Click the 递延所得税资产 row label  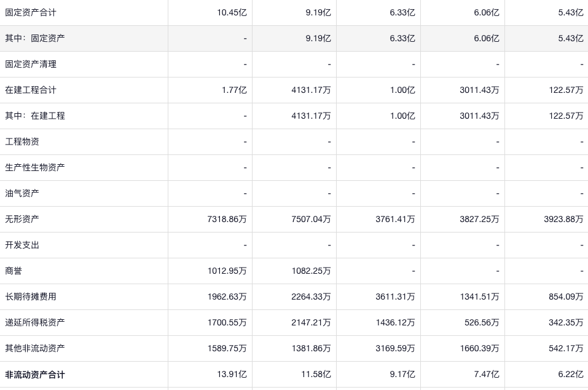[35, 322]
